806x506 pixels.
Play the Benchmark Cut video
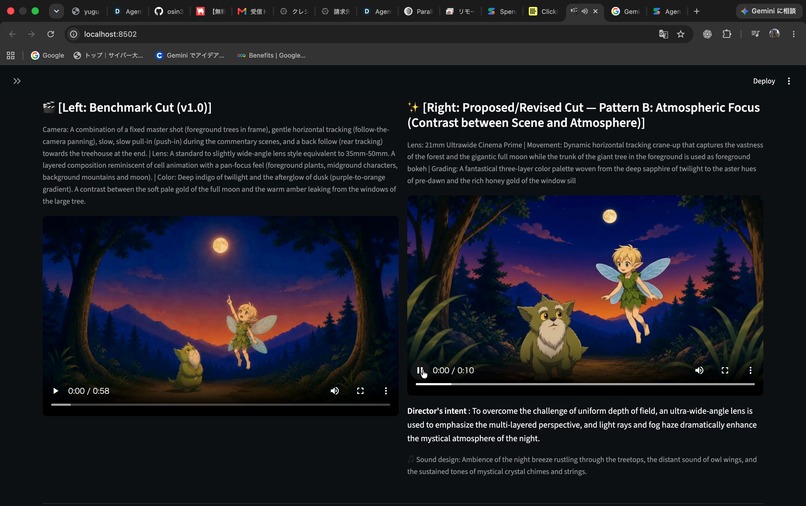coord(56,391)
